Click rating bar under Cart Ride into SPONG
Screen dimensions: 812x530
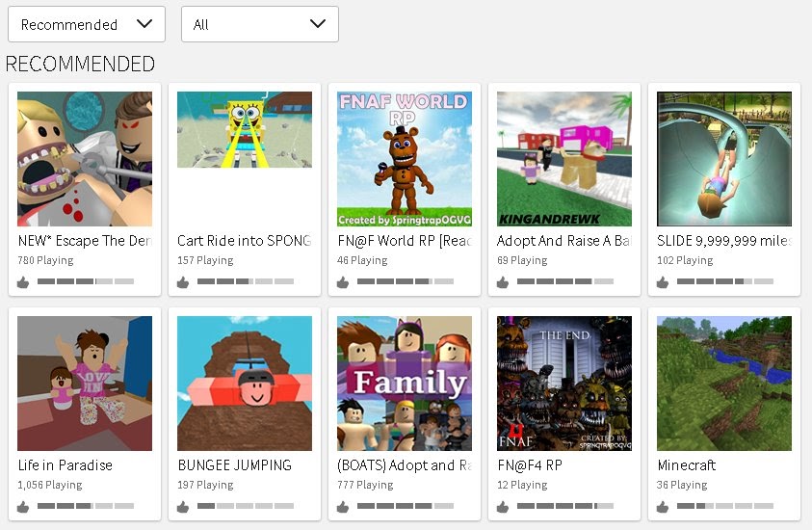(246, 281)
